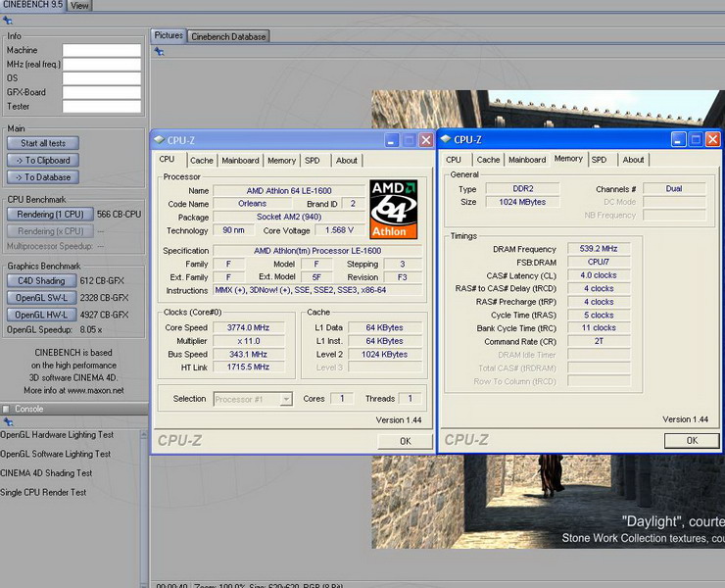Run Rendering (1 CPU) benchmark
The width and height of the screenshot is (725, 588).
pyautogui.click(x=50, y=215)
